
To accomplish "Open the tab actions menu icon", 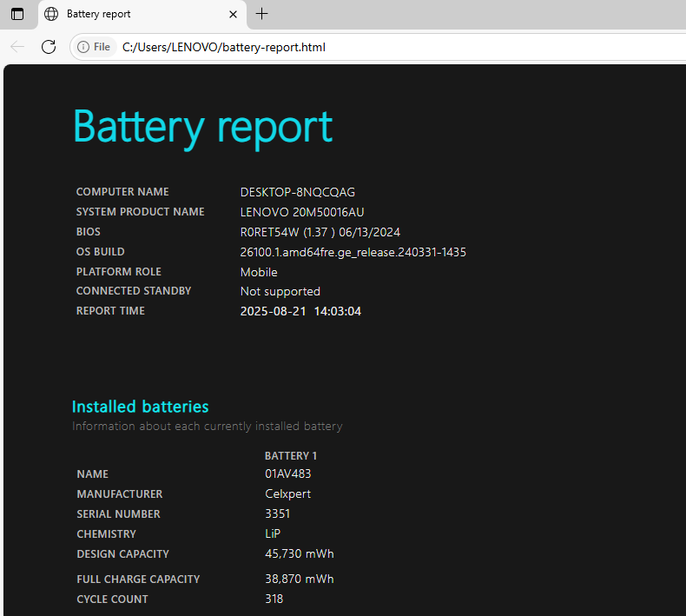I will 17,14.
